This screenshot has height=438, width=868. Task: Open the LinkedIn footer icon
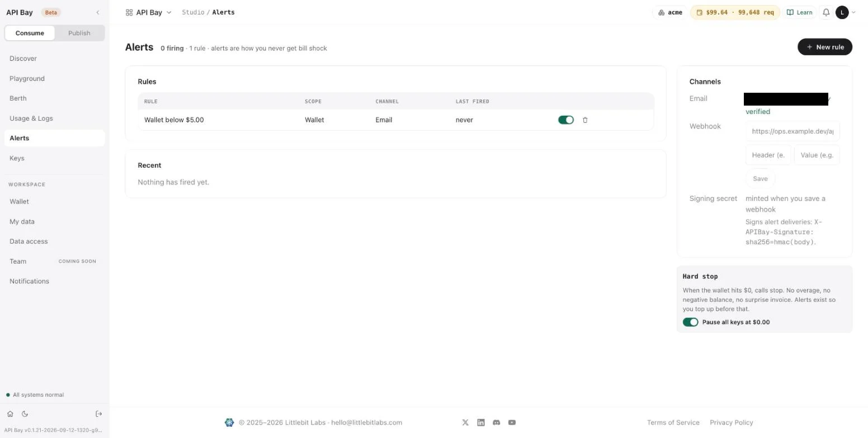(x=481, y=422)
